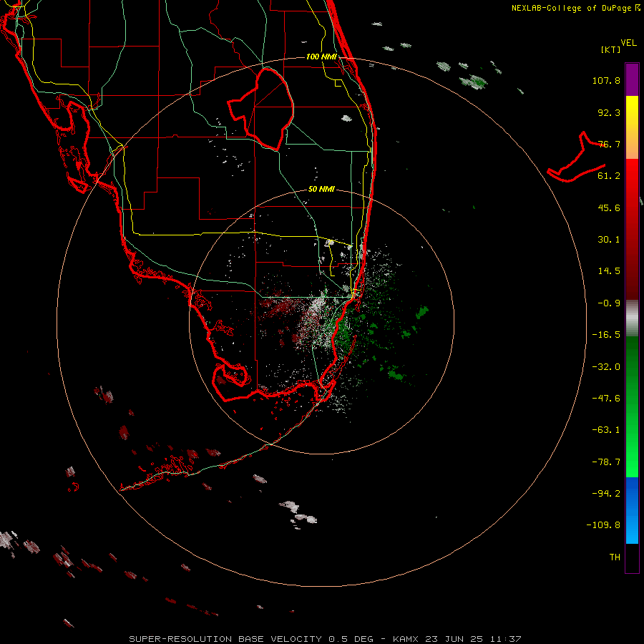Click the 100 NMI range ring label
644x644 pixels.
(x=321, y=57)
